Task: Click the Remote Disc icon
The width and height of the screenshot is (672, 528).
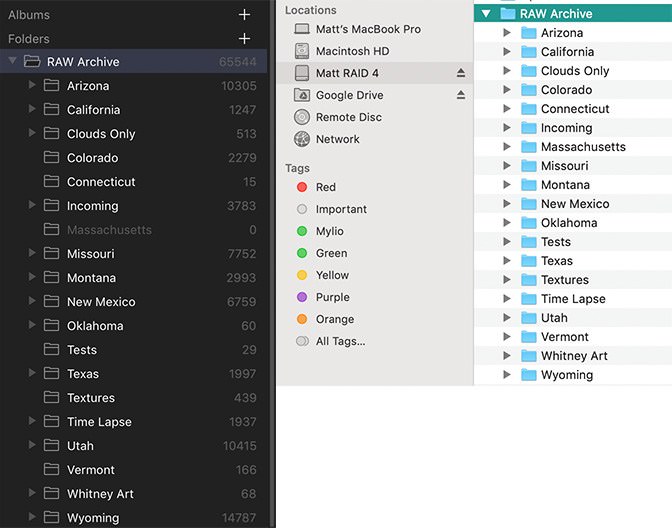Action: [x=302, y=117]
